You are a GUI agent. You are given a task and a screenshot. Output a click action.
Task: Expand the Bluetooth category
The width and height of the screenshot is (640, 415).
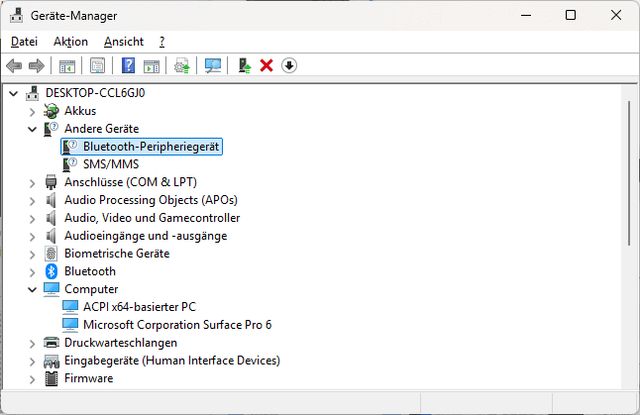click(x=32, y=271)
